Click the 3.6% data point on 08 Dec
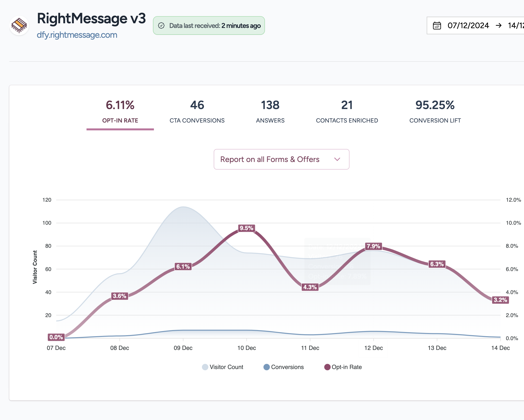 (x=120, y=296)
